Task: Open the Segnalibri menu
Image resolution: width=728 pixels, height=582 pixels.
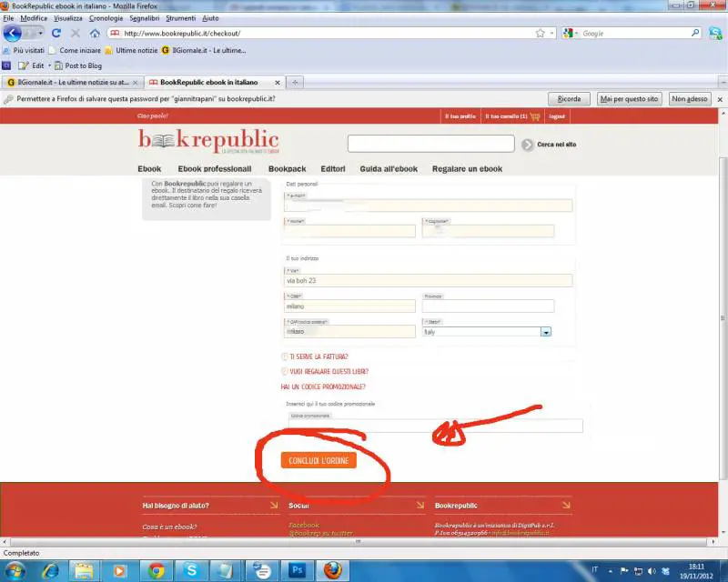Action: [x=145, y=18]
